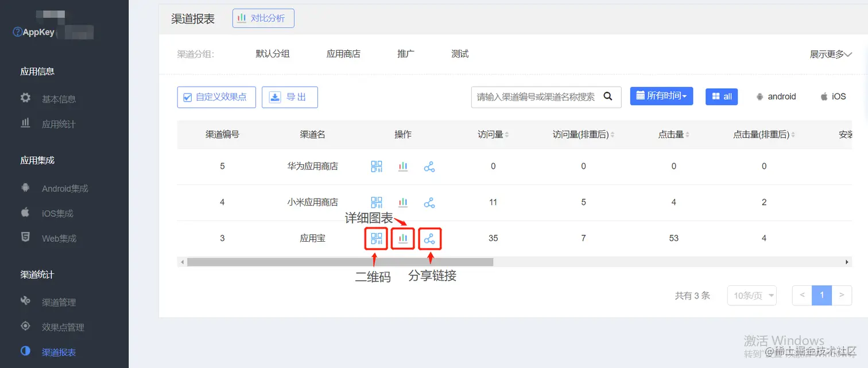
Task: Select 默认分组 channel group
Action: [273, 54]
